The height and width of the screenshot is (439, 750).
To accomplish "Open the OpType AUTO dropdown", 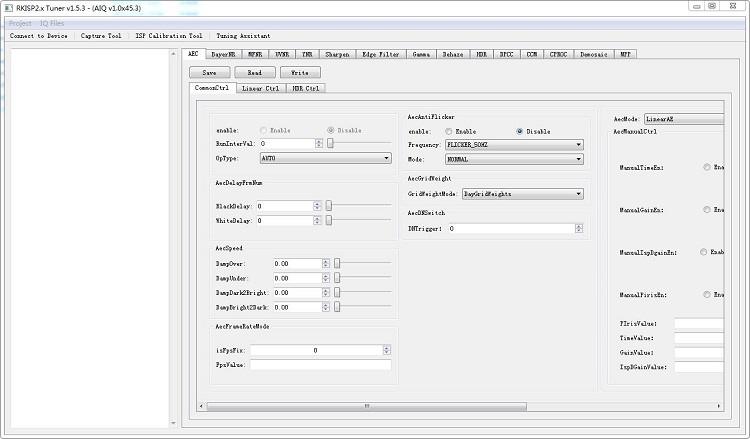I will [x=326, y=158].
